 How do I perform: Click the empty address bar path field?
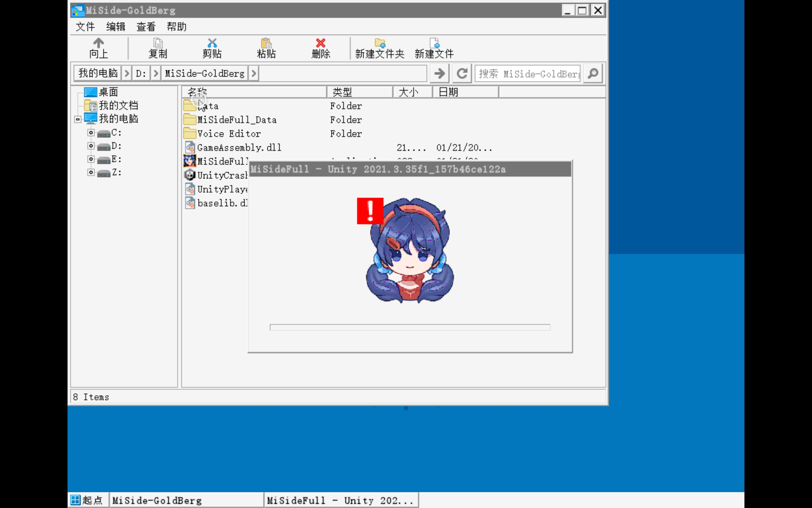point(343,73)
